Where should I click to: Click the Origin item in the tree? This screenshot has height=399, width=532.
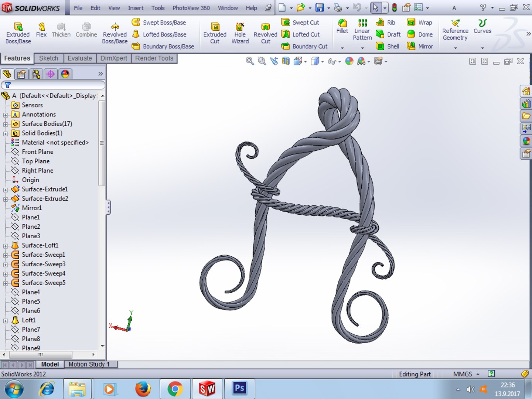30,180
